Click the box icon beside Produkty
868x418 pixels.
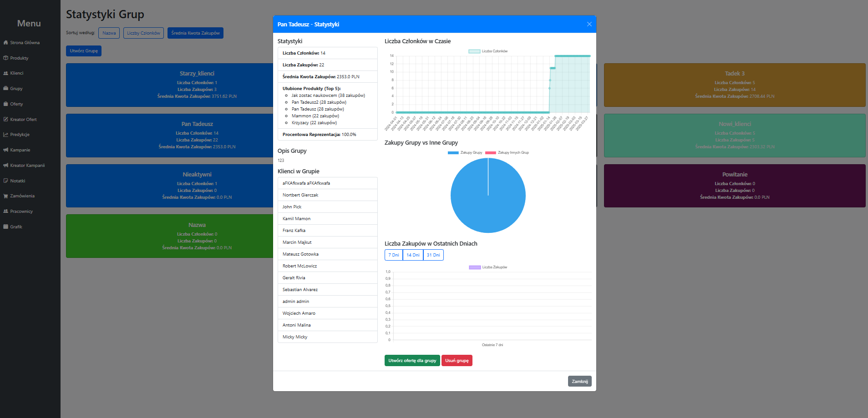tap(5, 58)
